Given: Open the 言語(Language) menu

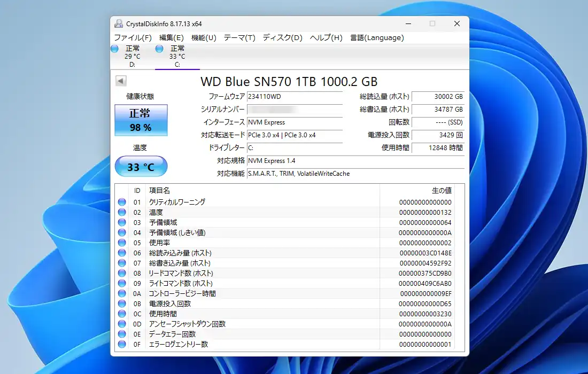Looking at the screenshot, I should 377,37.
